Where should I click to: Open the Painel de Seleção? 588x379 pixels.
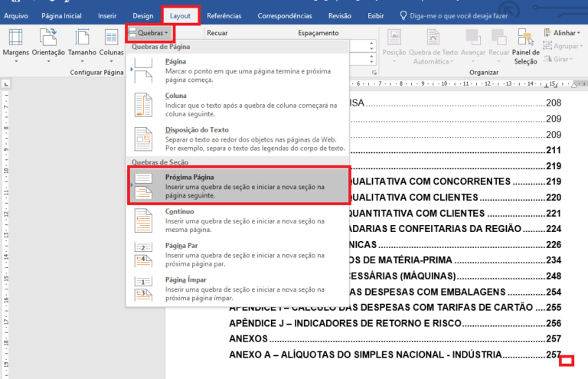525,47
